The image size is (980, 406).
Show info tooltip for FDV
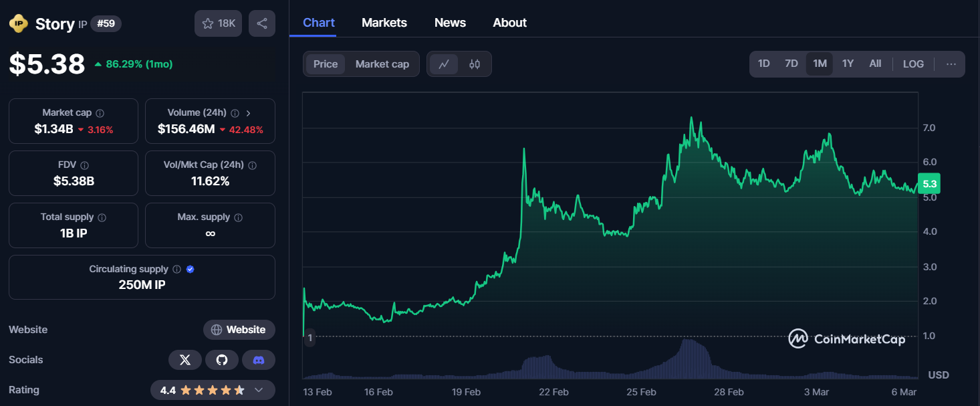point(85,165)
